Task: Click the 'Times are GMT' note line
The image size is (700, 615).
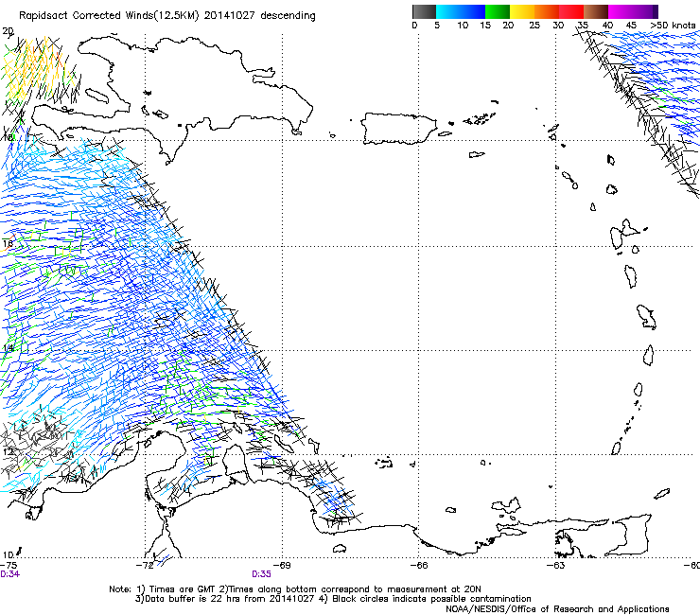Action: click(295, 589)
